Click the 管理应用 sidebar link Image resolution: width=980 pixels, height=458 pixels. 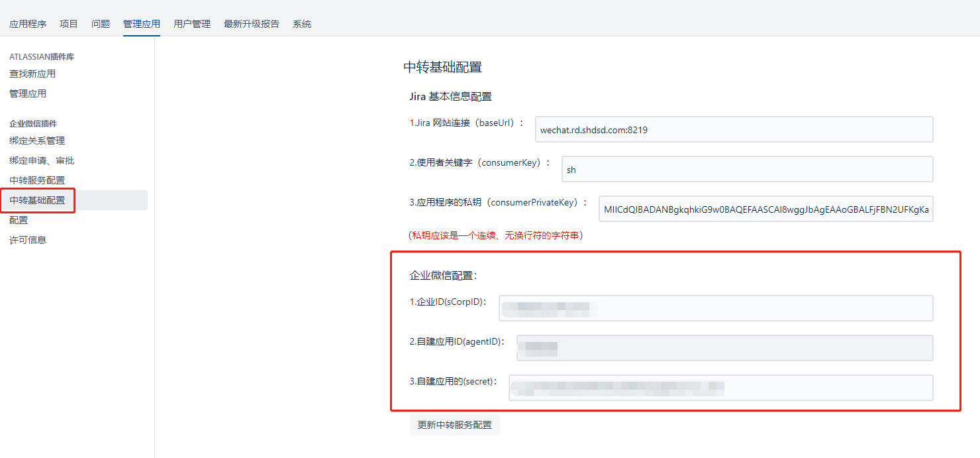28,93
